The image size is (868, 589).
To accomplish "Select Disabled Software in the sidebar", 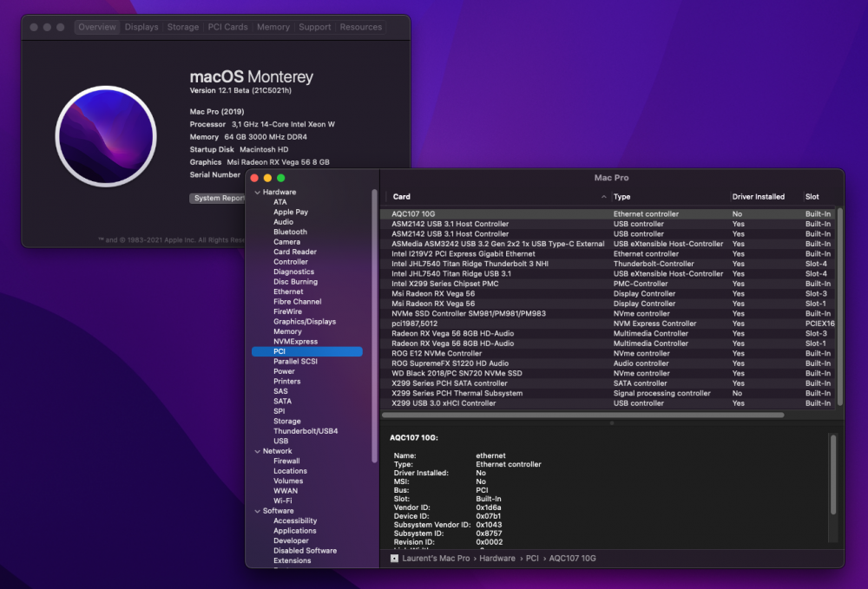I will tap(305, 551).
